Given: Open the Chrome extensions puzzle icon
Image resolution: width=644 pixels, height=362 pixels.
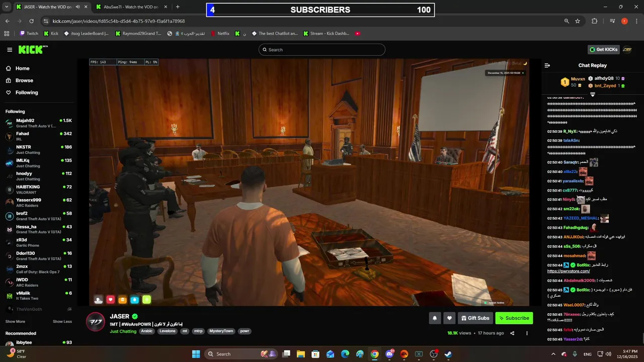Looking at the screenshot, I should click(595, 21).
